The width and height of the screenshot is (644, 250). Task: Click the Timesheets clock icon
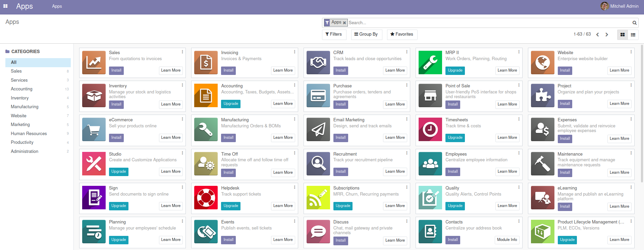click(x=430, y=130)
